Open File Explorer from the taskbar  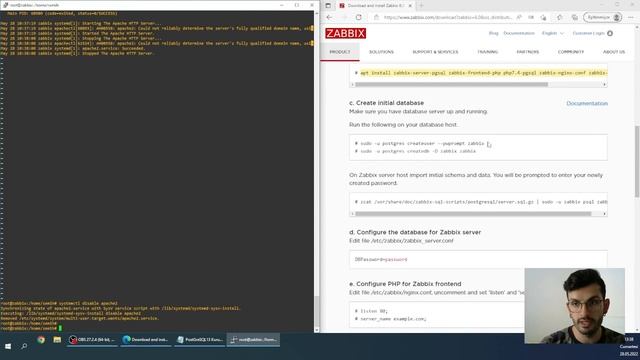tap(57, 340)
